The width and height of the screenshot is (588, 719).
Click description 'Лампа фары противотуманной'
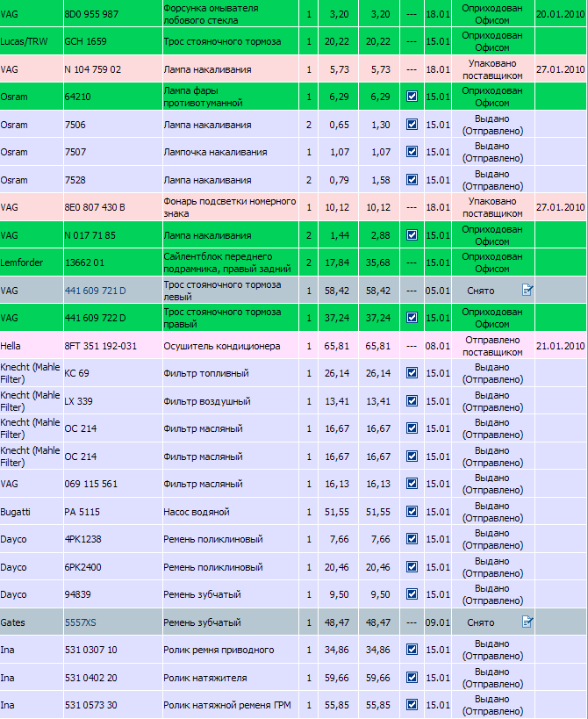(203, 97)
